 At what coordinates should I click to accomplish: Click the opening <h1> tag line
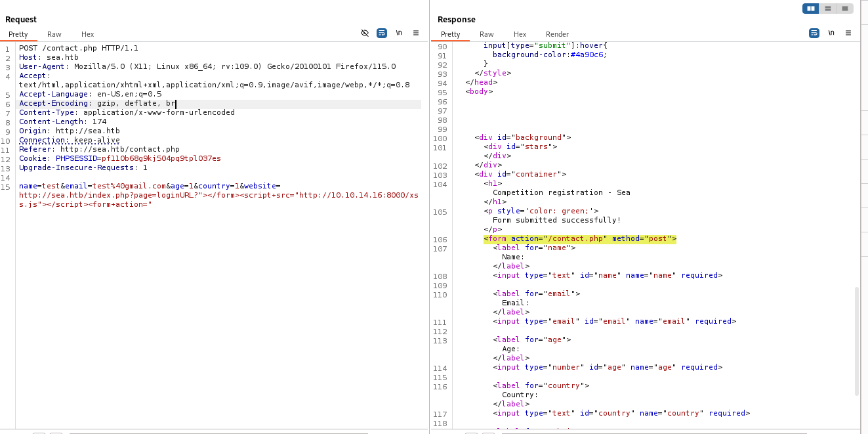(493, 183)
